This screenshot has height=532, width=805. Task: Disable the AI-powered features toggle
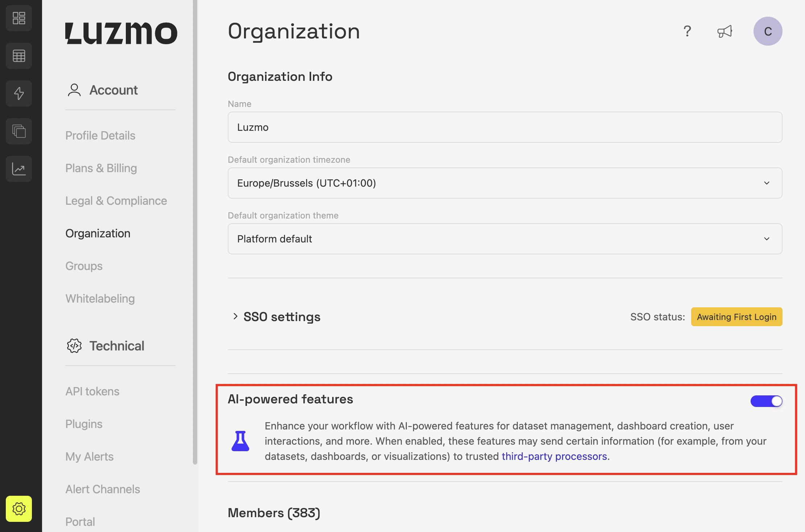point(766,401)
